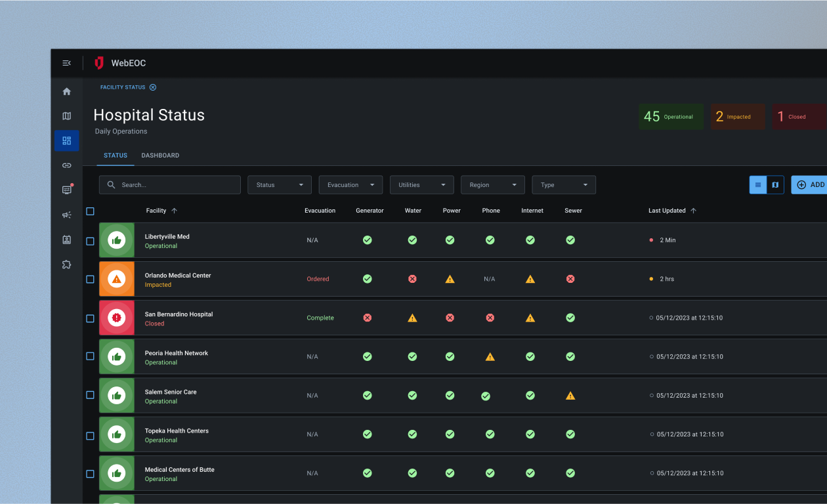The width and height of the screenshot is (827, 504).
Task: Click the Add button
Action: (x=810, y=185)
